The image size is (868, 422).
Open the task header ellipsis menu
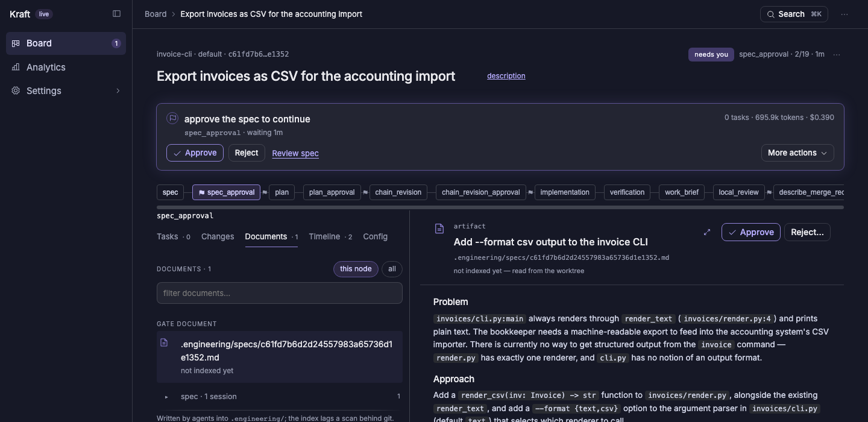(x=837, y=54)
